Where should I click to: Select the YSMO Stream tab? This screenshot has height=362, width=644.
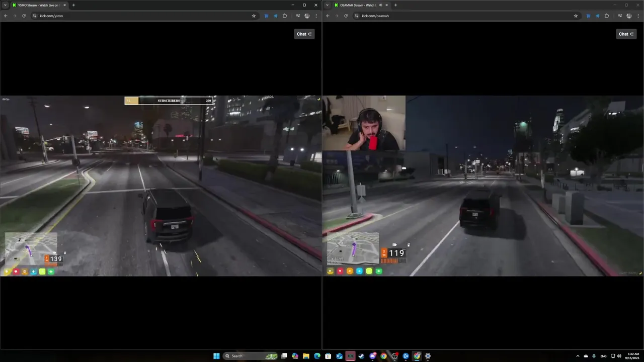pos(39,5)
